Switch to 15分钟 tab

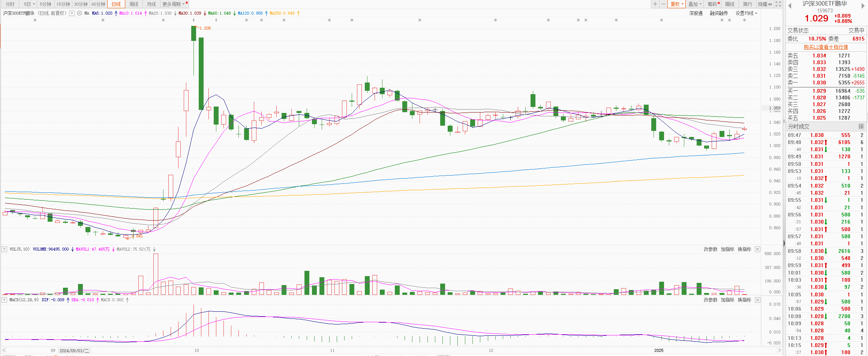point(63,4)
